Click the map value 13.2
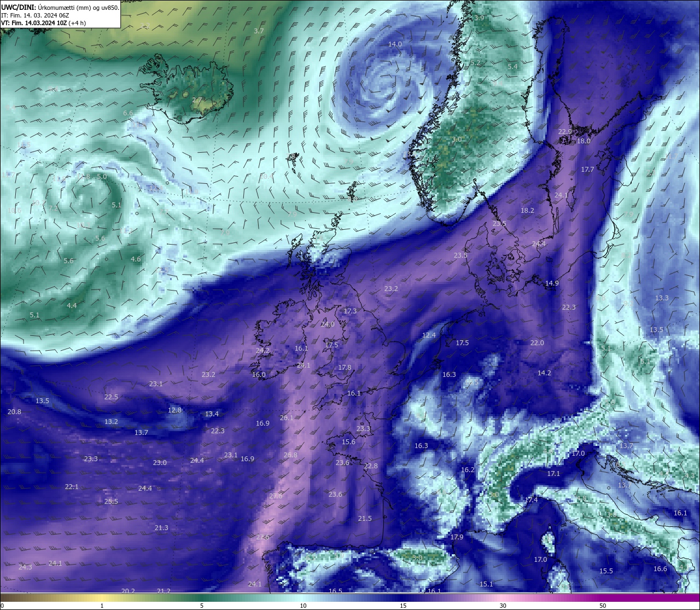The image size is (700, 610). (x=111, y=421)
